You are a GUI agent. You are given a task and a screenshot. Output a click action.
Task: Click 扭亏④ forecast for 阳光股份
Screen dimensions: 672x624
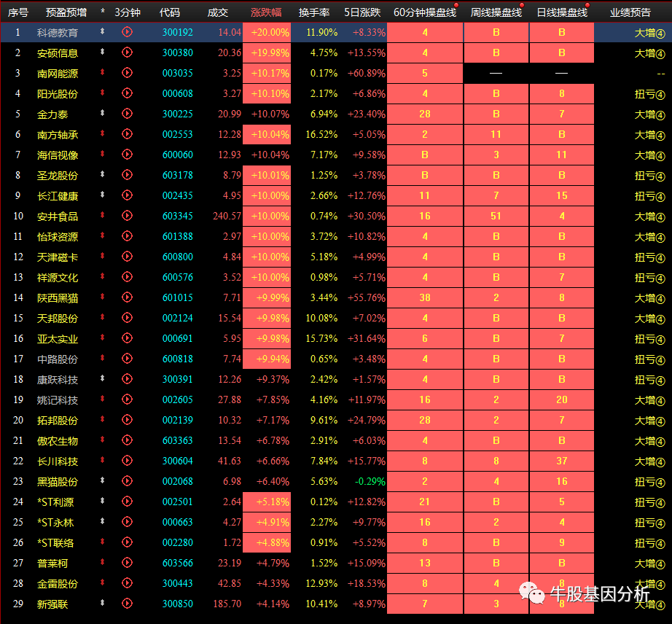coord(649,94)
